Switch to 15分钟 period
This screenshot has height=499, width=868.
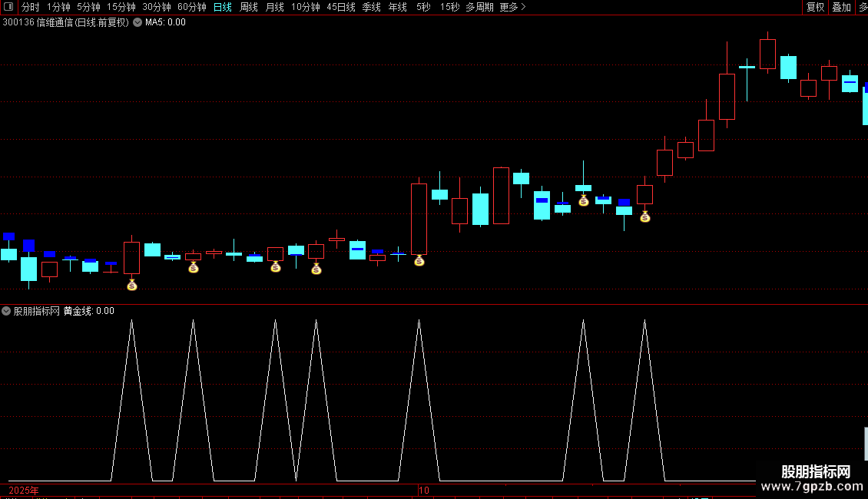(x=121, y=7)
